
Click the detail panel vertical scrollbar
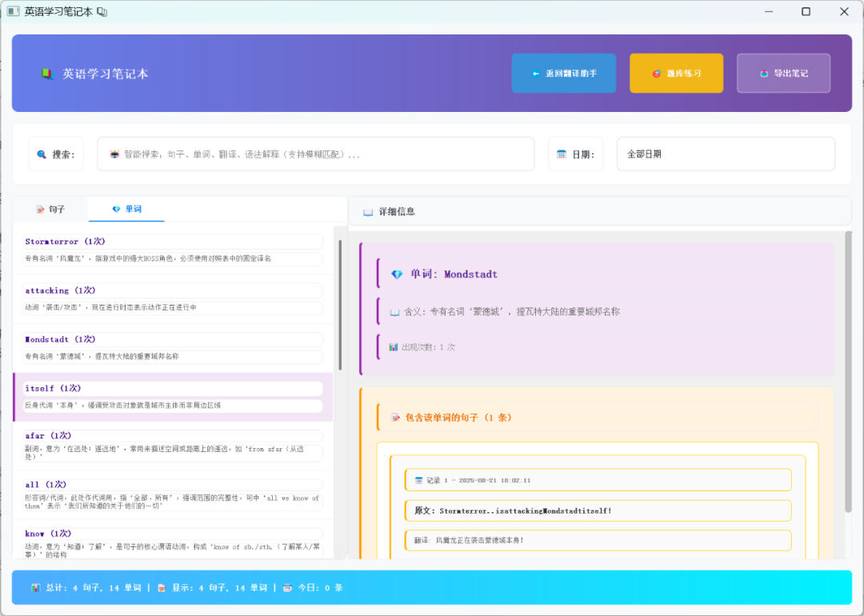848,372
